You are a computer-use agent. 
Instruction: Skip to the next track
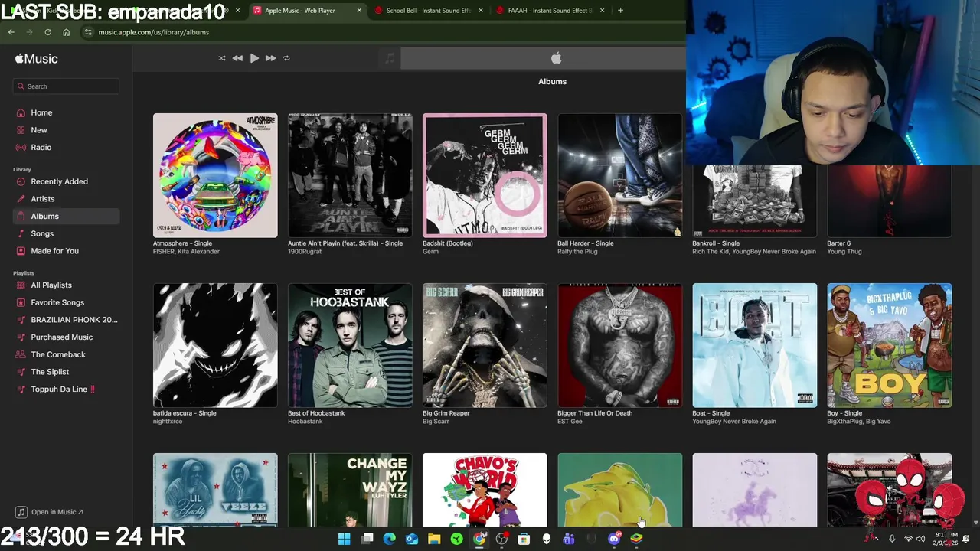tap(270, 58)
